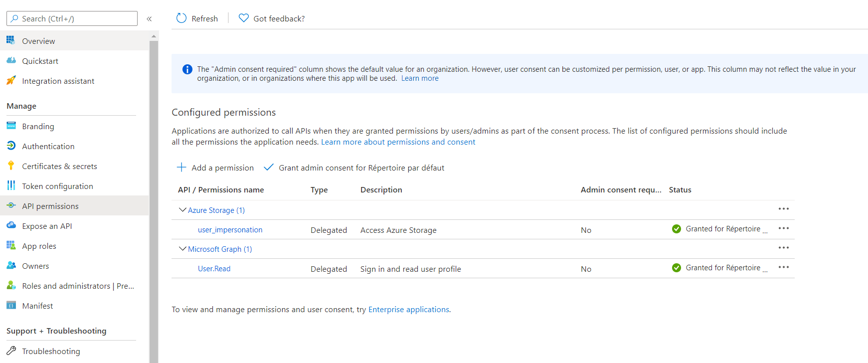
Task: Click the blue info icon in banner
Action: (187, 69)
